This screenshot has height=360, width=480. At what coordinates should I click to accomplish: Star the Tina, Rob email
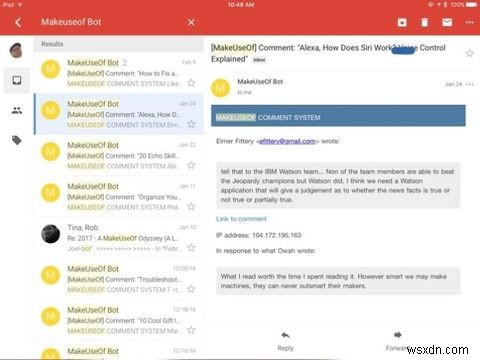pyautogui.click(x=191, y=247)
